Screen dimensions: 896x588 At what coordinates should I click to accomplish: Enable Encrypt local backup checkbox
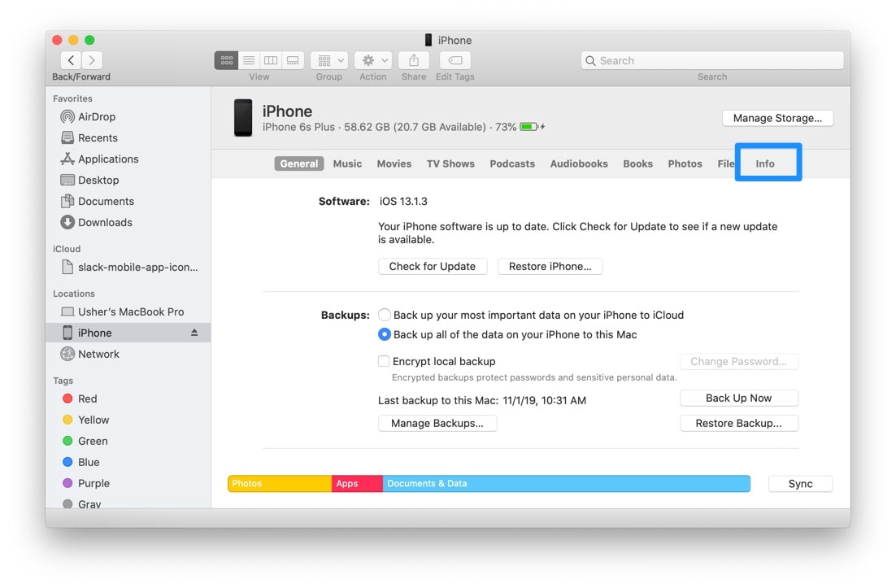pos(384,361)
